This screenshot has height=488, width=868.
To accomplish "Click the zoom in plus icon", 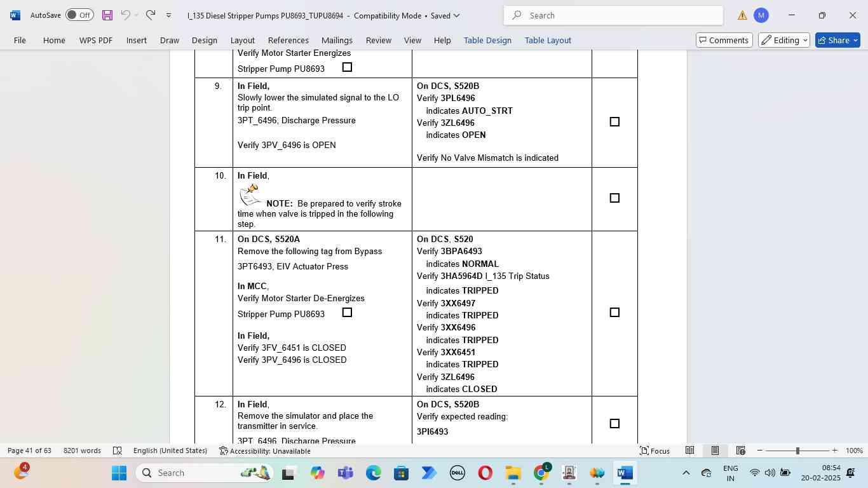I will (834, 451).
